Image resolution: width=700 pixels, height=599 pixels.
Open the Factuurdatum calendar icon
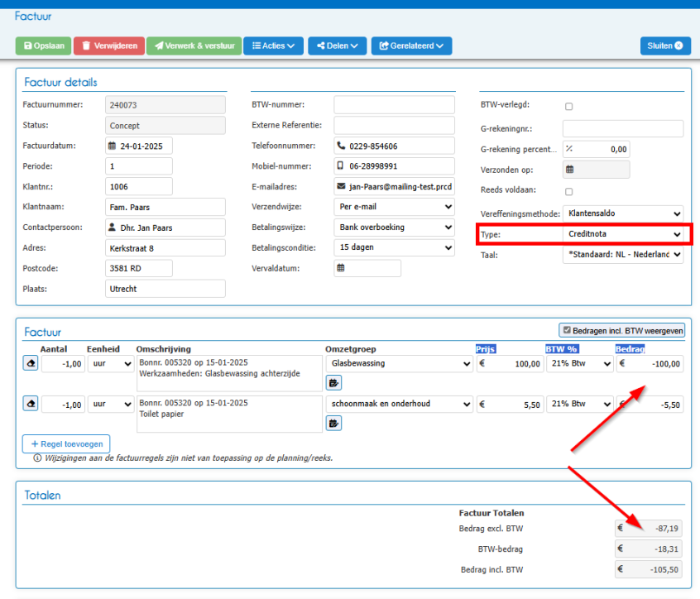(x=112, y=146)
